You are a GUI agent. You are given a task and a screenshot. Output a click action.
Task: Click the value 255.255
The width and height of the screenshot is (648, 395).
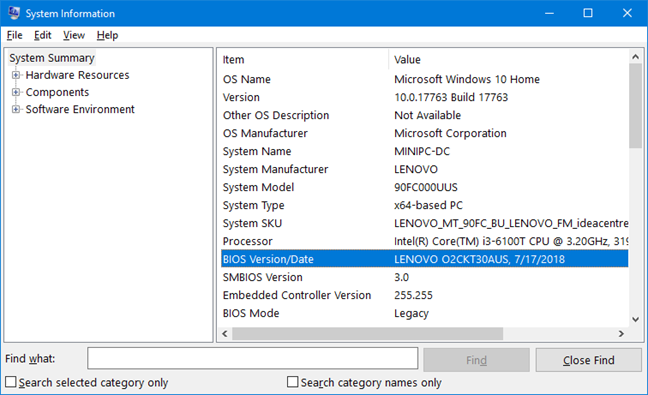click(x=413, y=295)
